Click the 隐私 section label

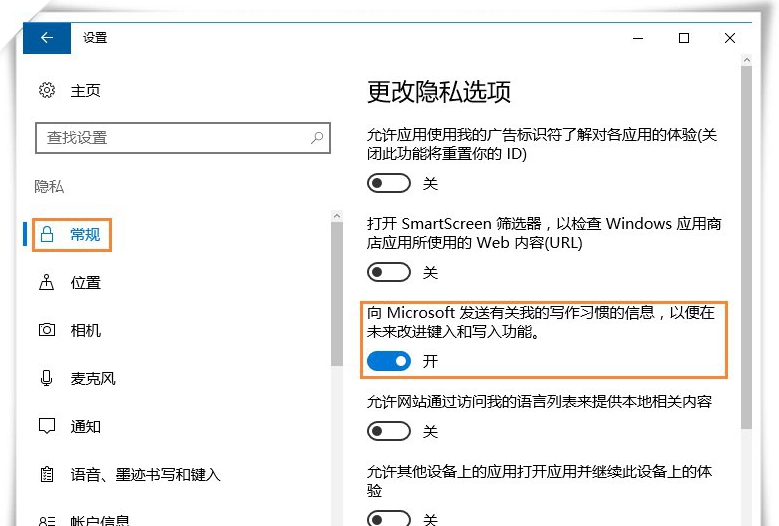[49, 187]
